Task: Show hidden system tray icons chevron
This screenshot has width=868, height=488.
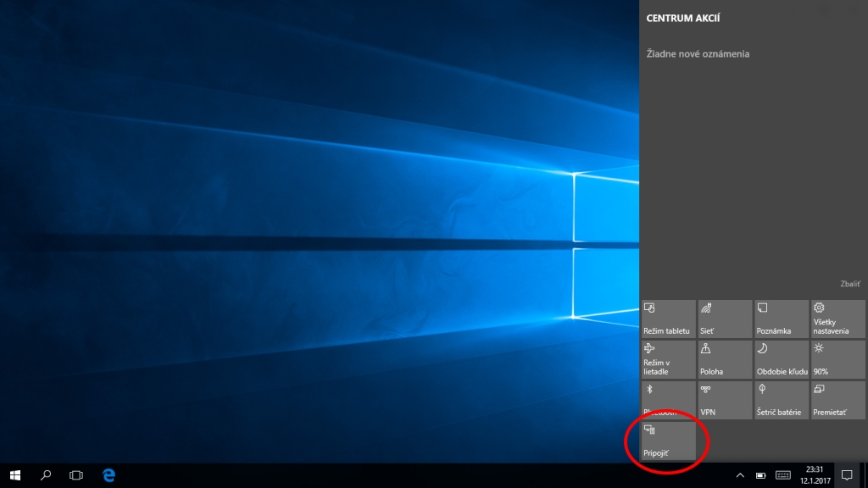Action: 739,475
